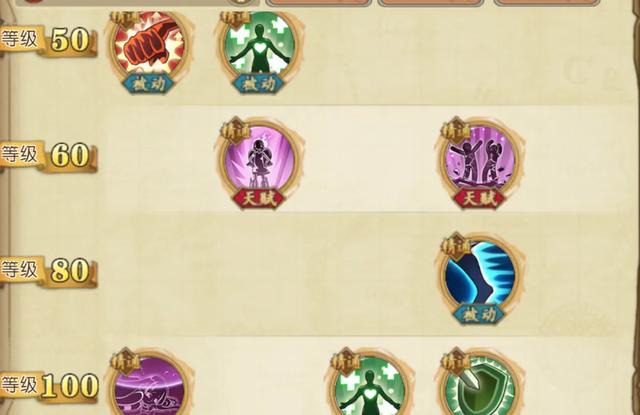Open the leftmost orange tab at the top edge
The image size is (640, 415).
[x=318, y=3]
